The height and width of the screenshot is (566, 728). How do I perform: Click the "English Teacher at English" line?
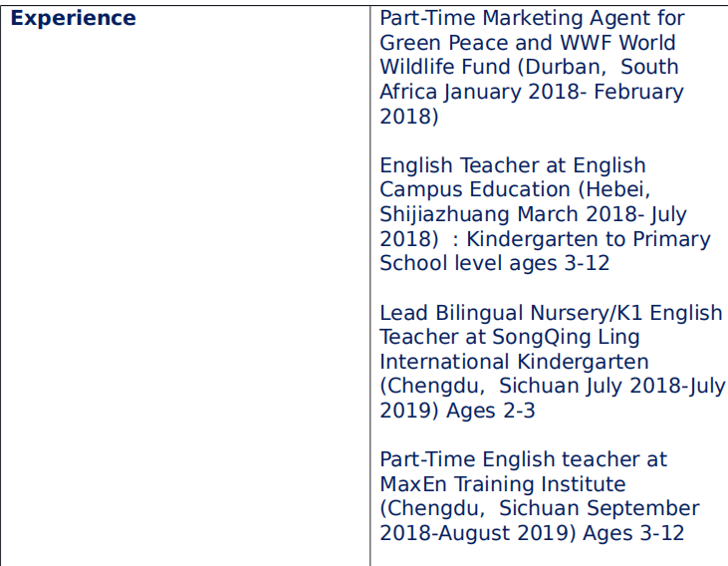pyautogui.click(x=512, y=165)
